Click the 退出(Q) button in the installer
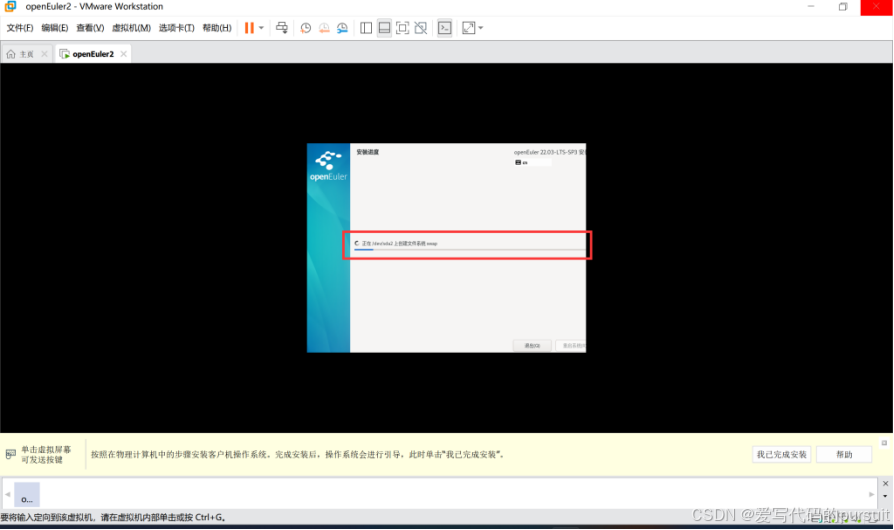894x530 pixels. pyautogui.click(x=532, y=346)
